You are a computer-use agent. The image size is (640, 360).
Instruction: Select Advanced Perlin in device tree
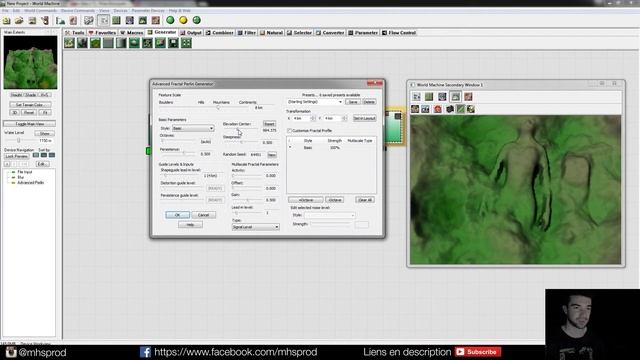pos(30,182)
